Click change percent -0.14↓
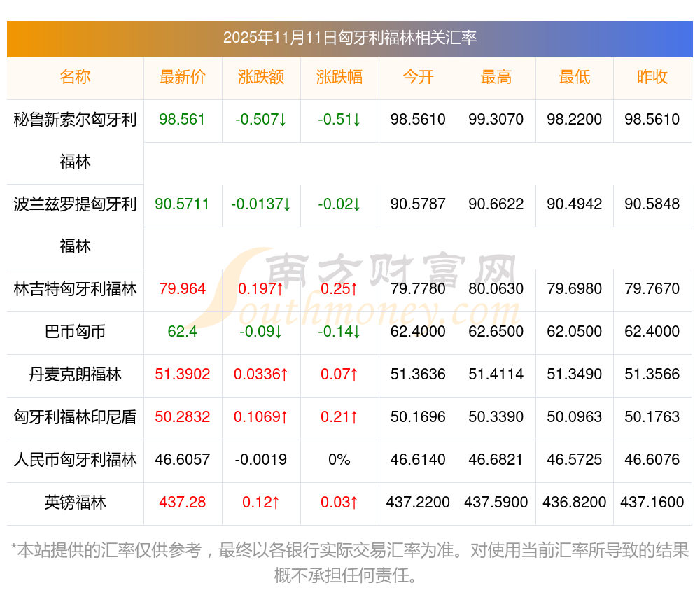This screenshot has width=700, height=597. 339,332
